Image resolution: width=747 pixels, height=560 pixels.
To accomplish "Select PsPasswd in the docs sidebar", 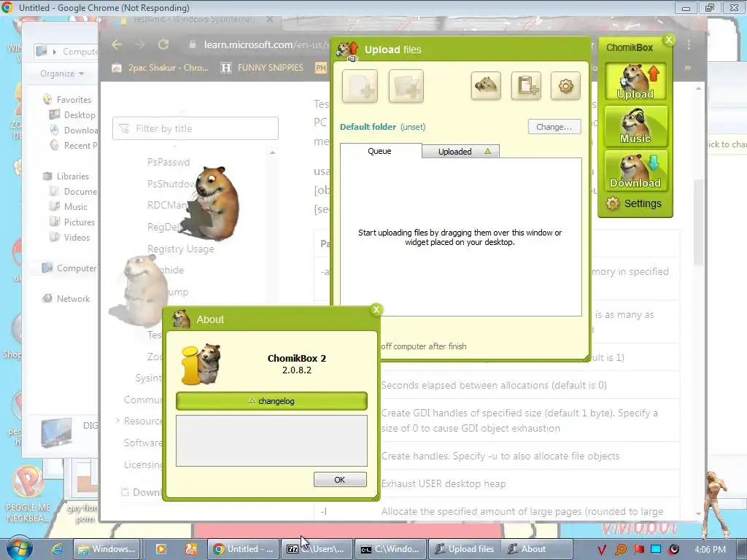I will pyautogui.click(x=169, y=162).
